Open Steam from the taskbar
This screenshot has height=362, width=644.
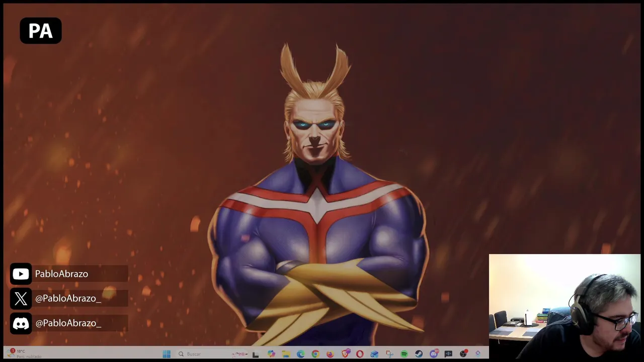[x=419, y=354]
